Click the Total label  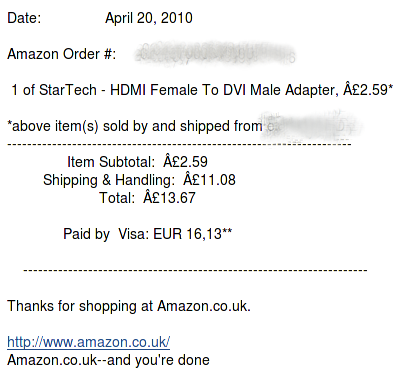[117, 198]
